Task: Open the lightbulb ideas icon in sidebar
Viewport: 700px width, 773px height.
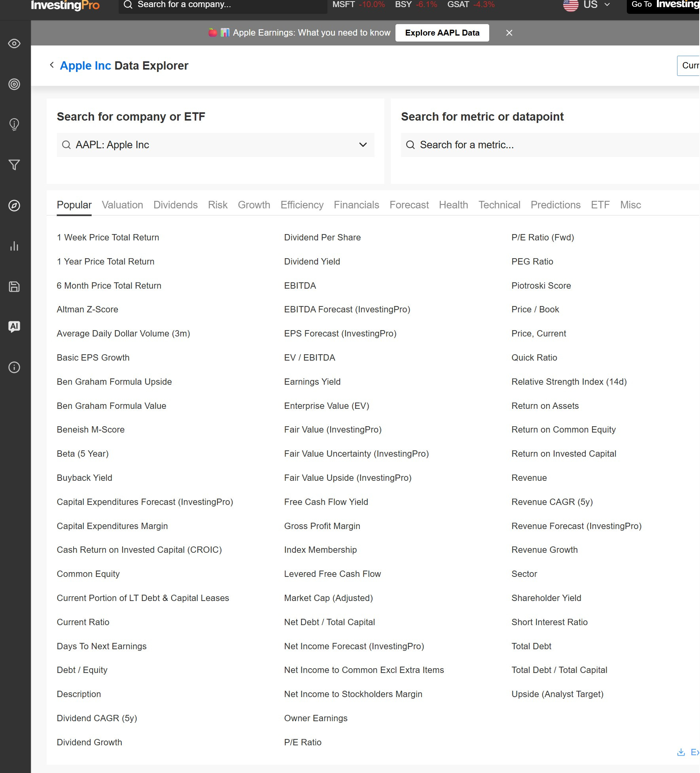Action: click(14, 125)
